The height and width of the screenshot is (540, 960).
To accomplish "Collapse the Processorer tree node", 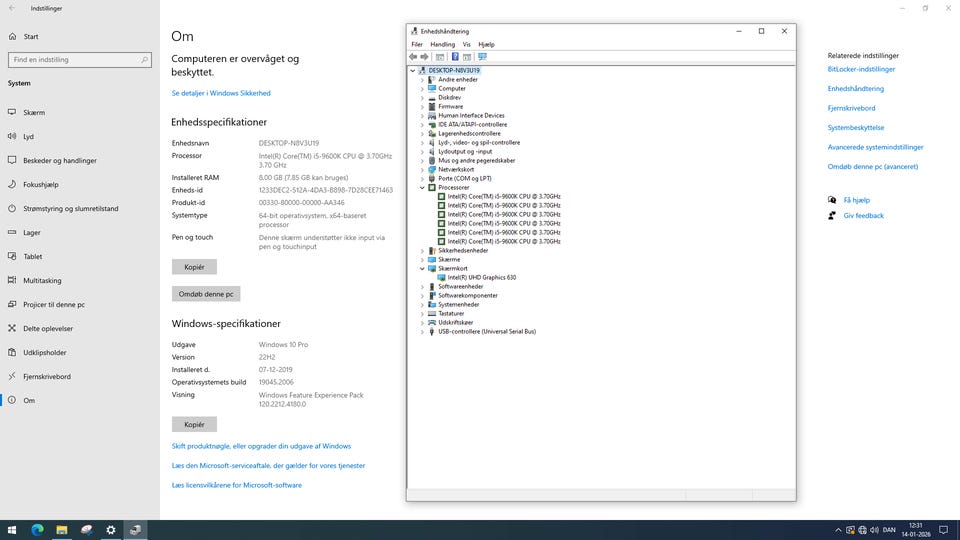I will click(422, 188).
